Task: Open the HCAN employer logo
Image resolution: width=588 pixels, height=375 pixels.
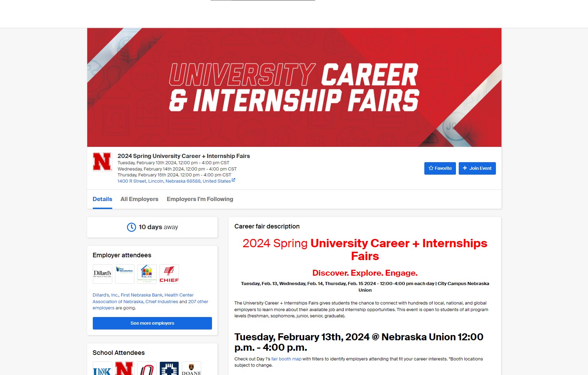Action: (147, 274)
